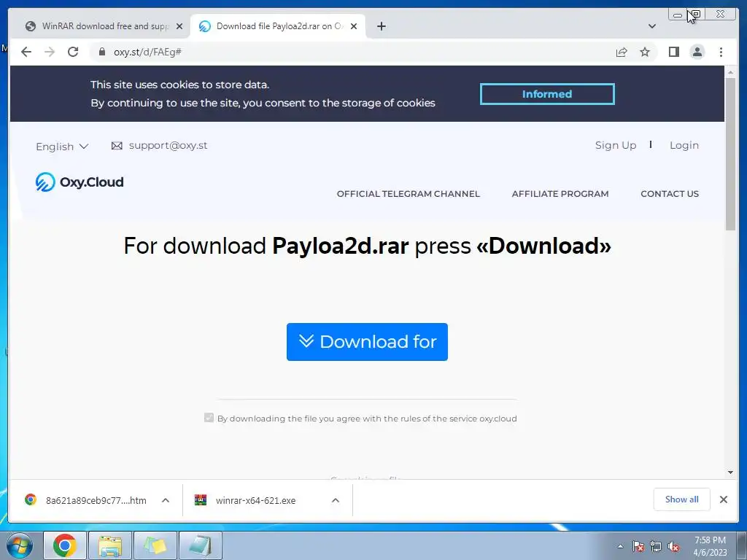The image size is (747, 560).
Task: Show all downloads
Action: (682, 499)
